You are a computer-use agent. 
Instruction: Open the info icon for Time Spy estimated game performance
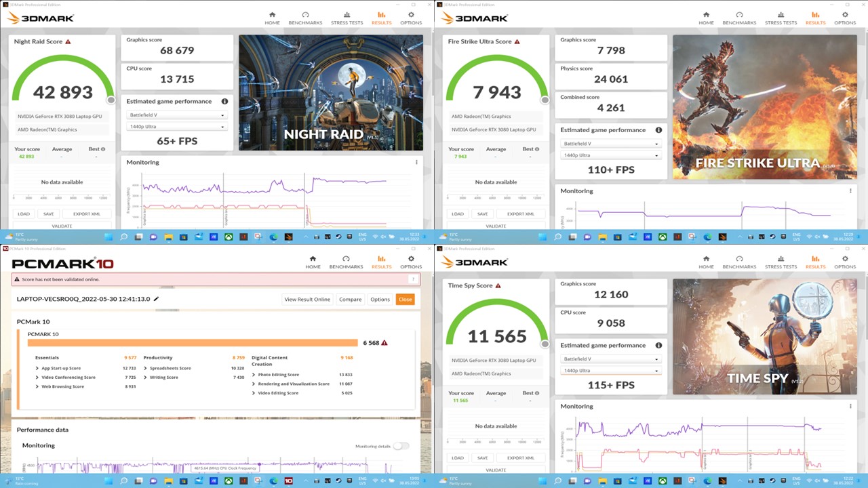pos(658,346)
